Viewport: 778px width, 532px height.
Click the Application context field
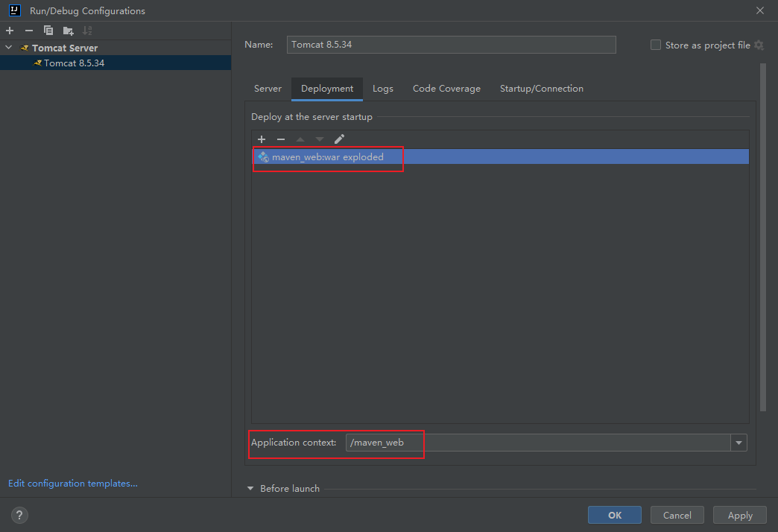pyautogui.click(x=538, y=443)
